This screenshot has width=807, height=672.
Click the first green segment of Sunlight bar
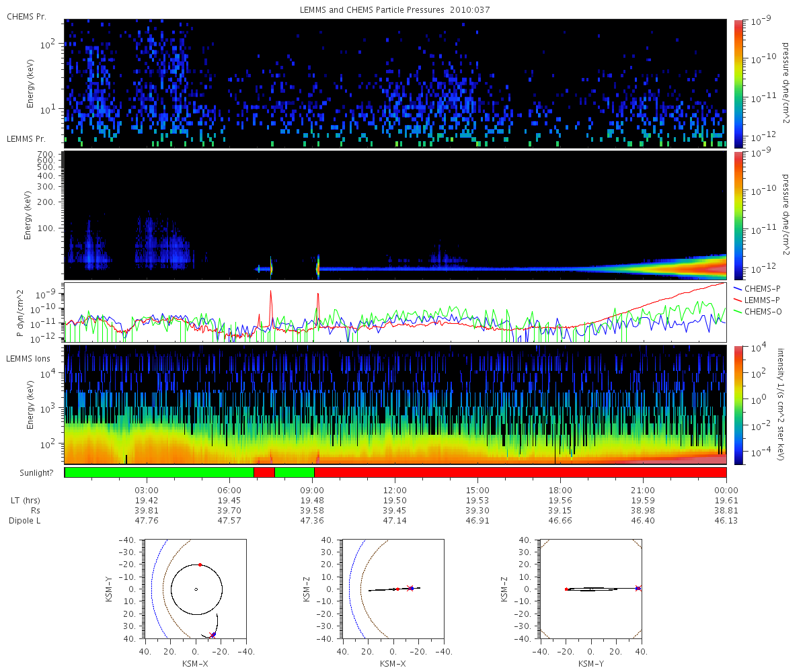coord(159,472)
